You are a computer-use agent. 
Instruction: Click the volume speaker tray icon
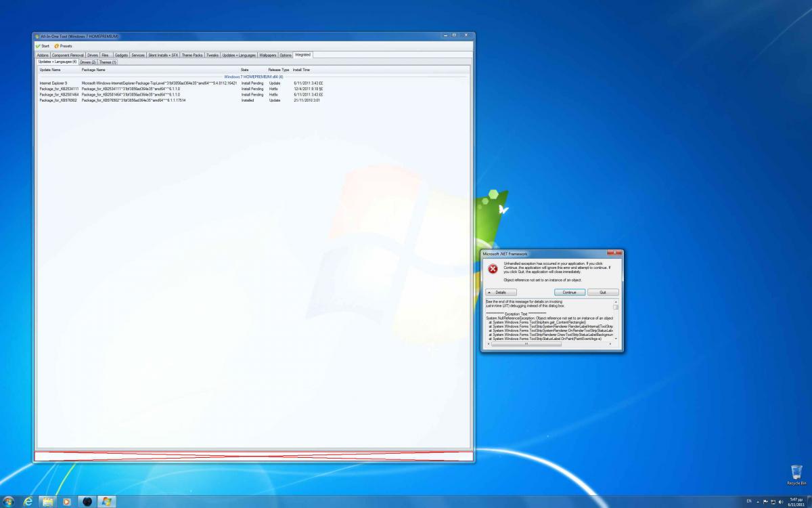coord(781,501)
